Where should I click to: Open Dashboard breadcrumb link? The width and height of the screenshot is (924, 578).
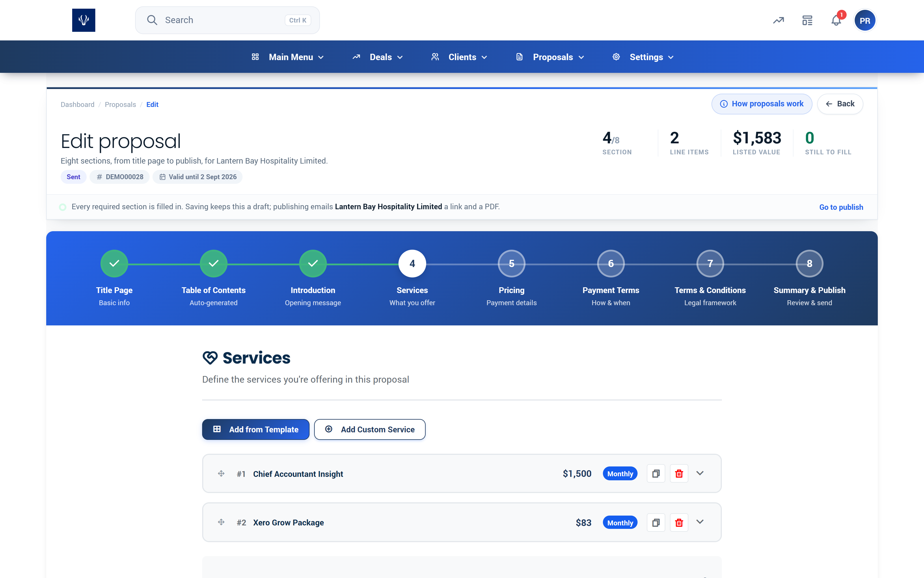click(77, 104)
